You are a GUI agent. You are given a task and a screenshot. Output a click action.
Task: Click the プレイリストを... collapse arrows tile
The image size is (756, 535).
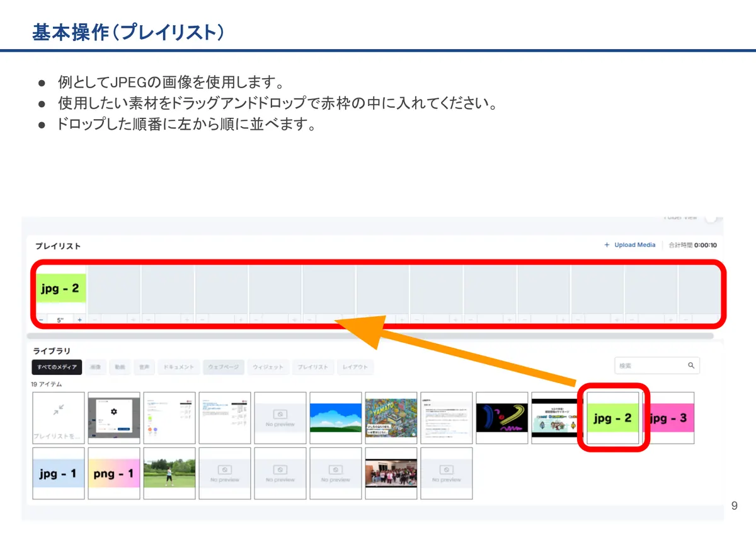58,417
